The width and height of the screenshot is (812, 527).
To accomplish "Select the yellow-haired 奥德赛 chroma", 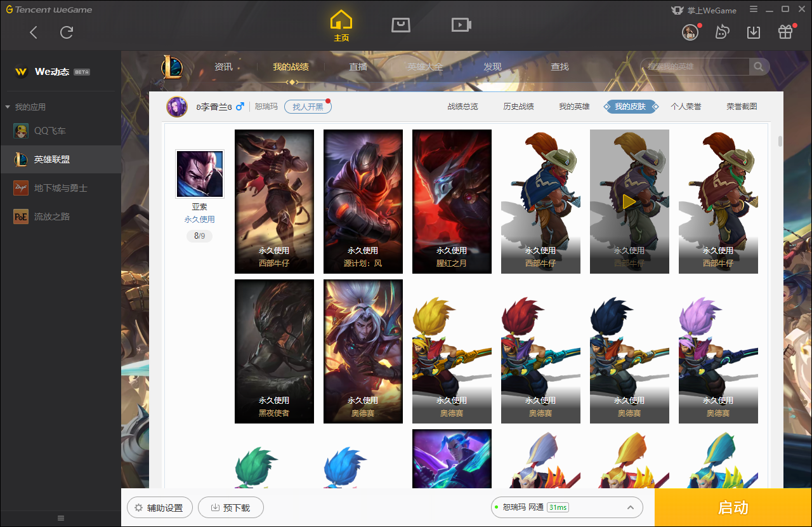I will point(452,351).
